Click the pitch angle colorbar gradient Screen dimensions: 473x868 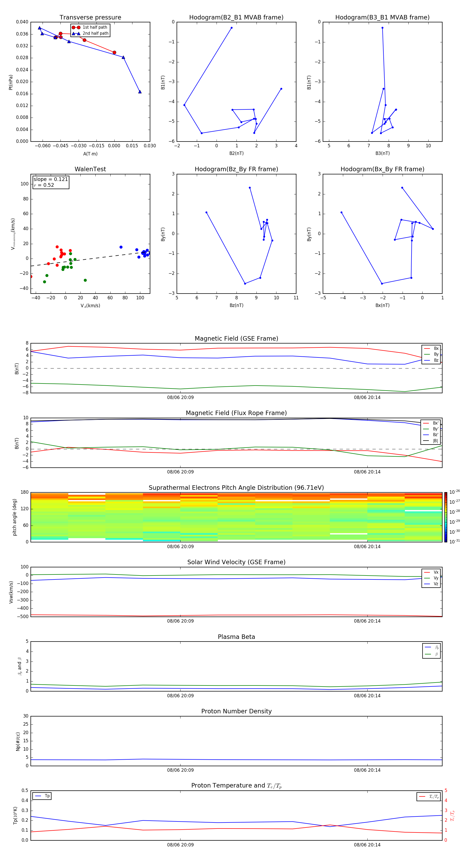click(x=446, y=517)
